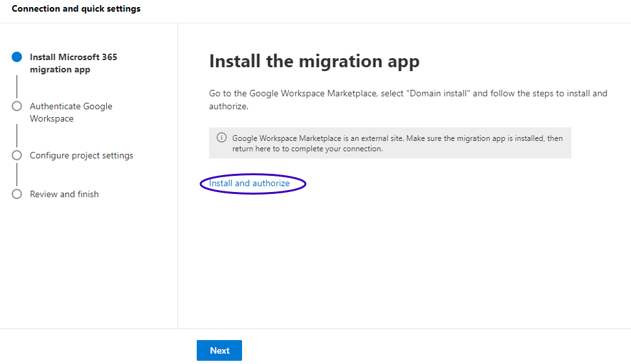The image size is (631, 364).
Task: Jump to the Configure project settings step
Action: [81, 156]
